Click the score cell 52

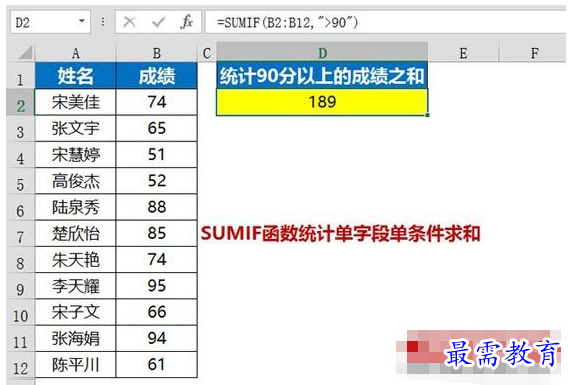pos(156,181)
